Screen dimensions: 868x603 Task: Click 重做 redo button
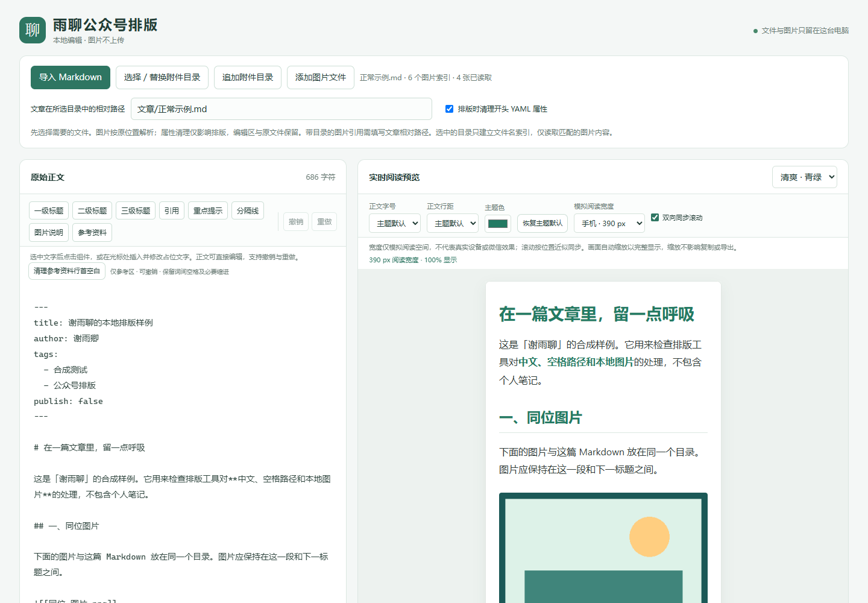coord(324,222)
